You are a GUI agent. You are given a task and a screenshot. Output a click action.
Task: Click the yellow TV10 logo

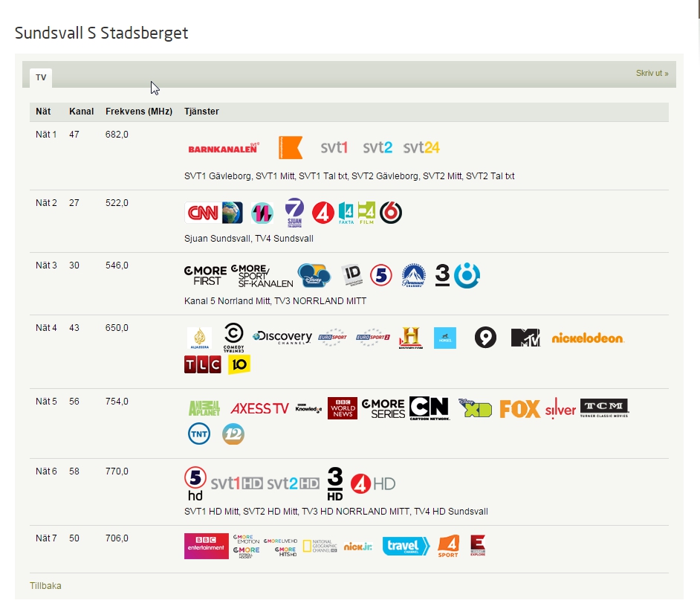[239, 364]
